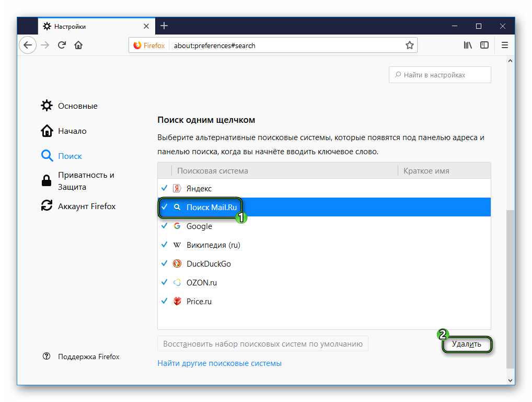Switch to Приватность и Защита section
Screen dimensions: 532x402
pos(86,181)
